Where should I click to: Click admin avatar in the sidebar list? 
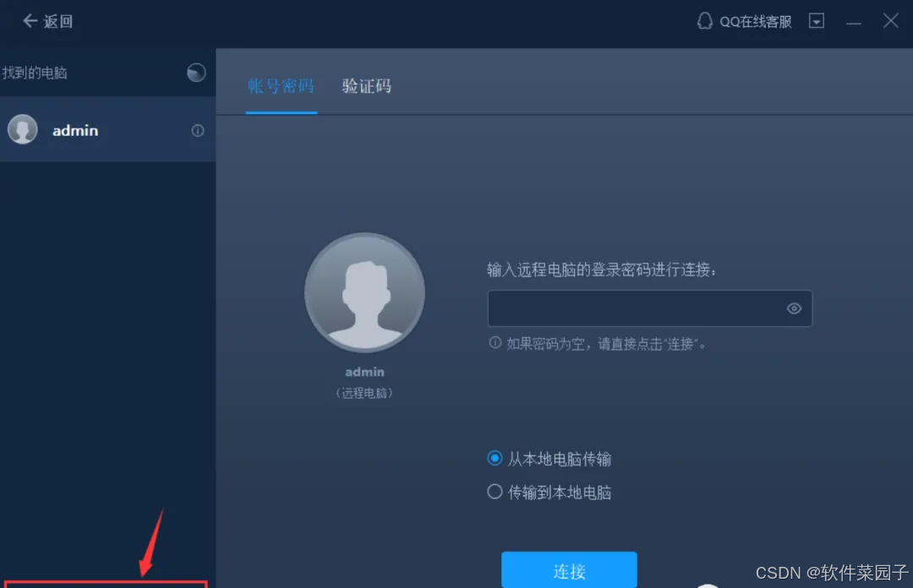[x=23, y=129]
